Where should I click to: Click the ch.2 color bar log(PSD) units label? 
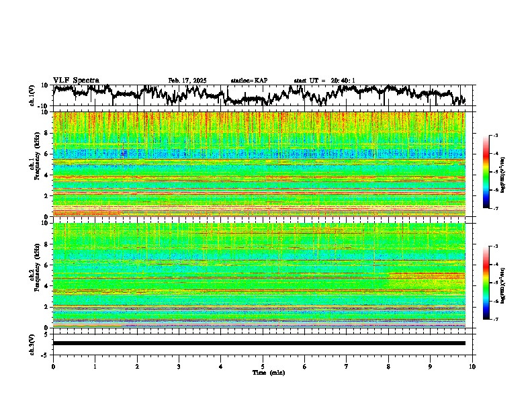tap(503, 285)
